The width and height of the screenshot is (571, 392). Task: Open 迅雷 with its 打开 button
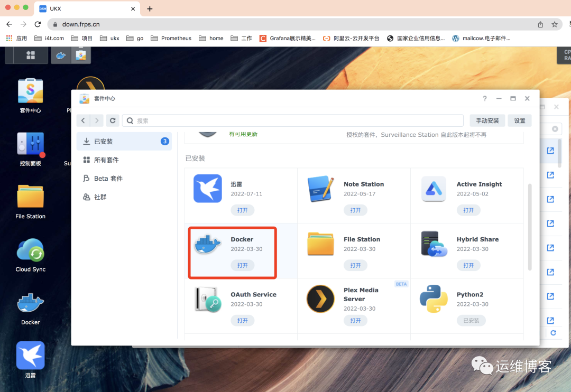click(x=243, y=210)
